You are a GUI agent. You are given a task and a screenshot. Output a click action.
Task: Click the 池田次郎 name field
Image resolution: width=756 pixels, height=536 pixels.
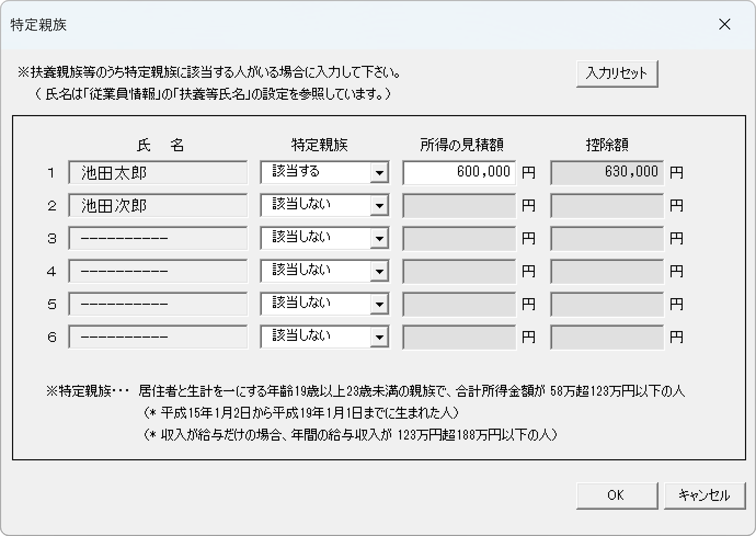point(158,206)
